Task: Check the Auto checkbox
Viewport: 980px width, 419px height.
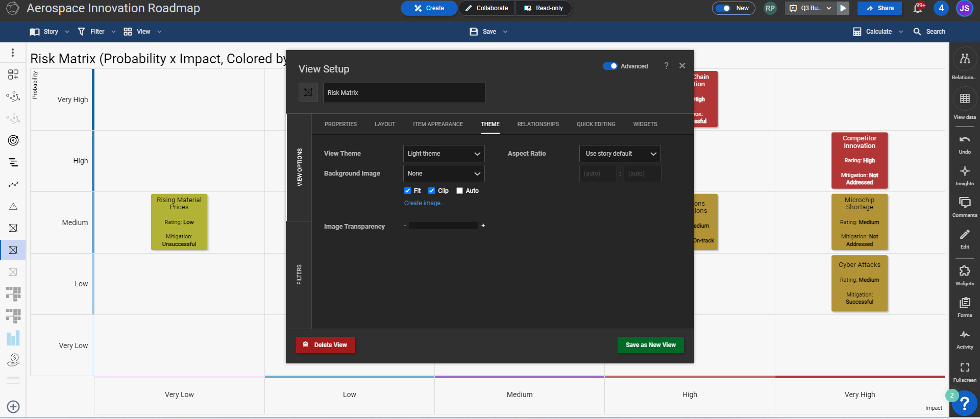Action: 459,191
